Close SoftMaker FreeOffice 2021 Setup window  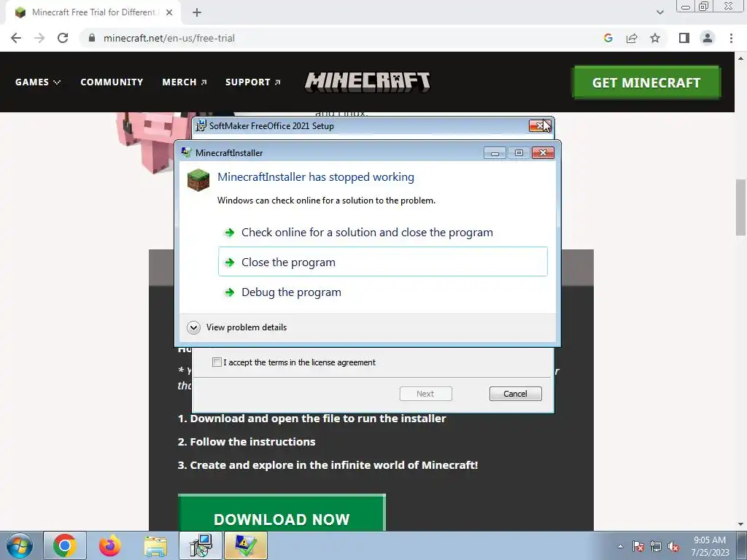coord(540,125)
